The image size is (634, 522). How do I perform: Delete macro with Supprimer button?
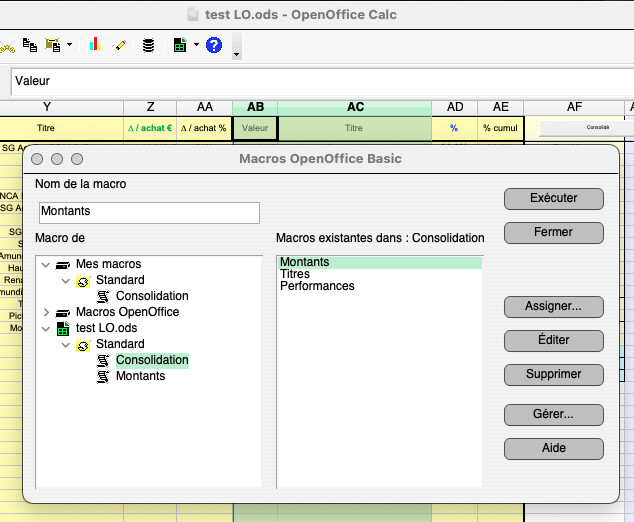554,374
